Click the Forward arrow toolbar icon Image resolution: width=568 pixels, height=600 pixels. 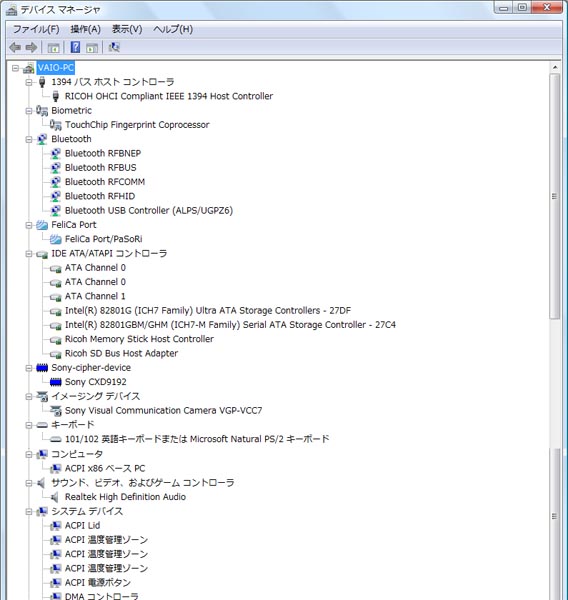(x=31, y=47)
